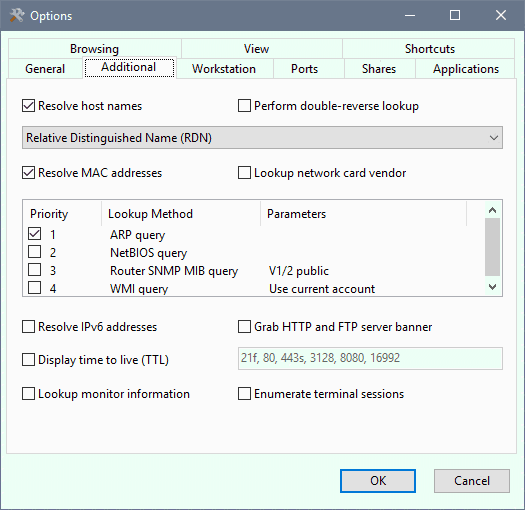Check the Router SNMP MIB query checkbox

[34, 270]
